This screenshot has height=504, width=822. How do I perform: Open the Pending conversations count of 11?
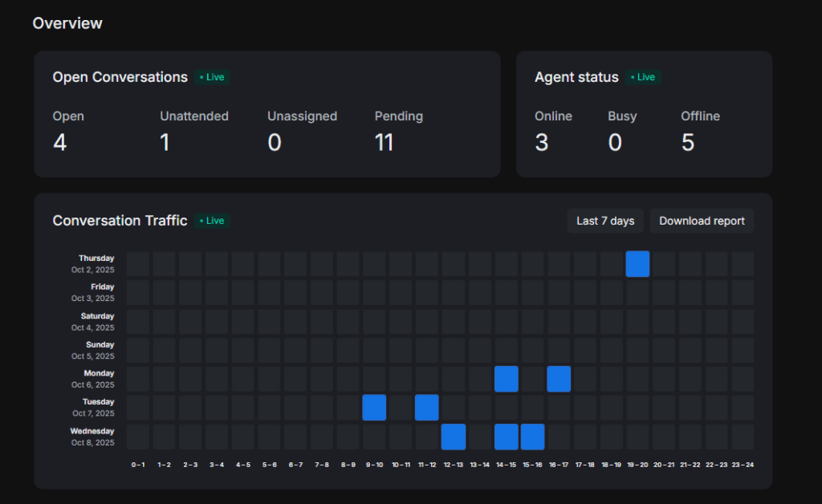pyautogui.click(x=384, y=143)
